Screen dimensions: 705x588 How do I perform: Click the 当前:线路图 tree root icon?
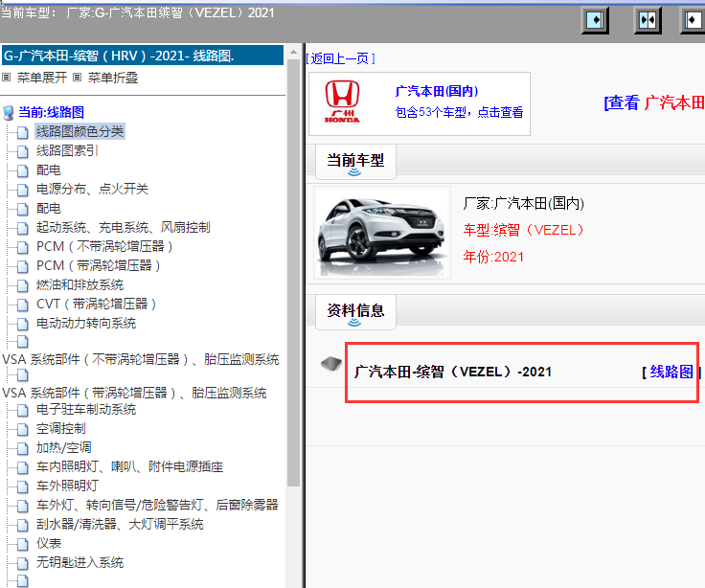[x=8, y=112]
